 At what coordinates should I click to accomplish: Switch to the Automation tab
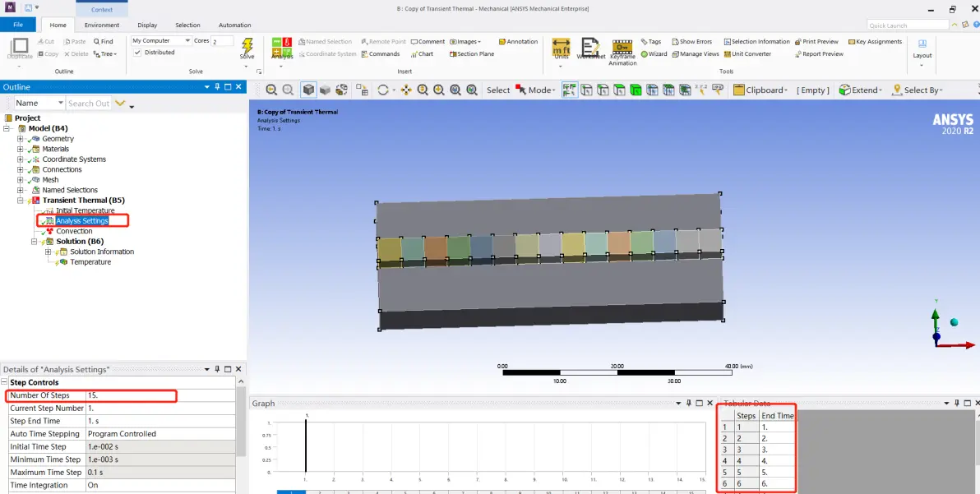pos(235,25)
